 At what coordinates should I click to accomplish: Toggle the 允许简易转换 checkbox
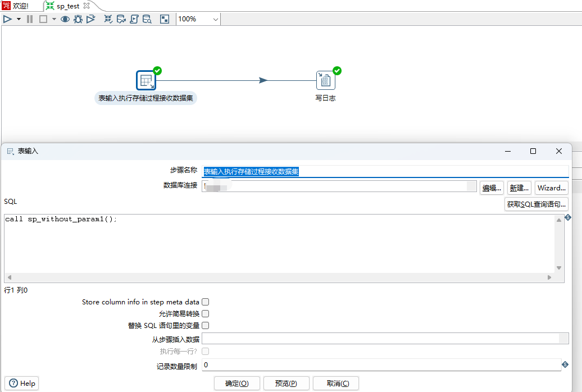205,314
